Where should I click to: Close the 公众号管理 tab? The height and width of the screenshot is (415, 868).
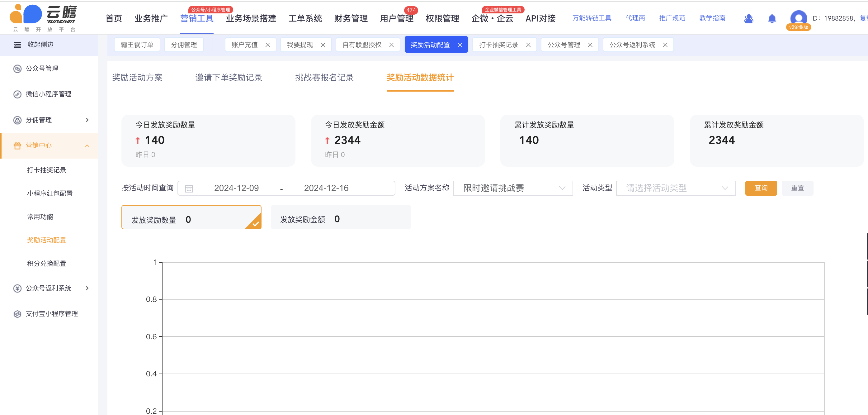[590, 45]
